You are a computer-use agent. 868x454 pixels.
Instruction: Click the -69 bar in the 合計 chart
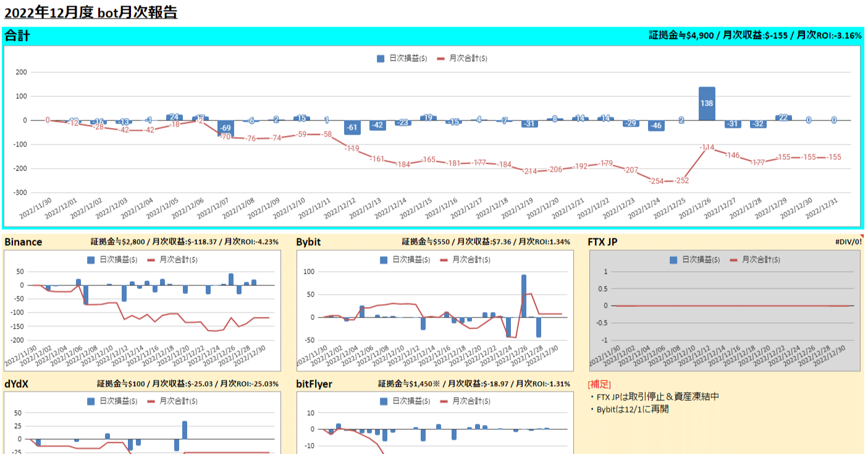tap(225, 128)
